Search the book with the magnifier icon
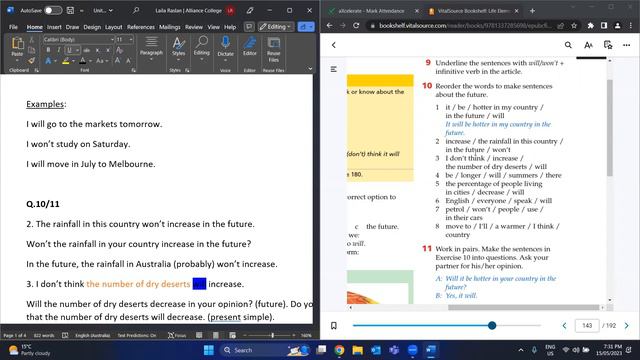 (x=568, y=45)
